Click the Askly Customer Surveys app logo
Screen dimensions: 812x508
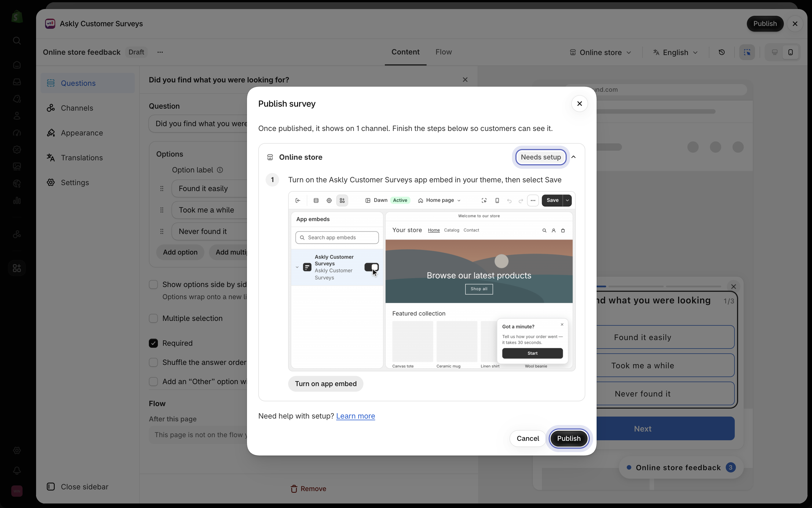pyautogui.click(x=50, y=23)
